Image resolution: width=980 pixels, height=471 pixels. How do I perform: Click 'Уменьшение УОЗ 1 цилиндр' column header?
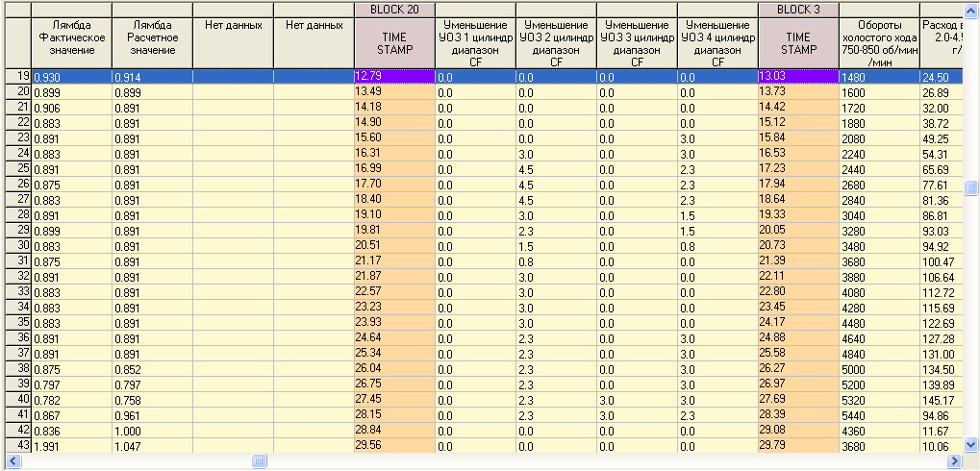coord(475,42)
